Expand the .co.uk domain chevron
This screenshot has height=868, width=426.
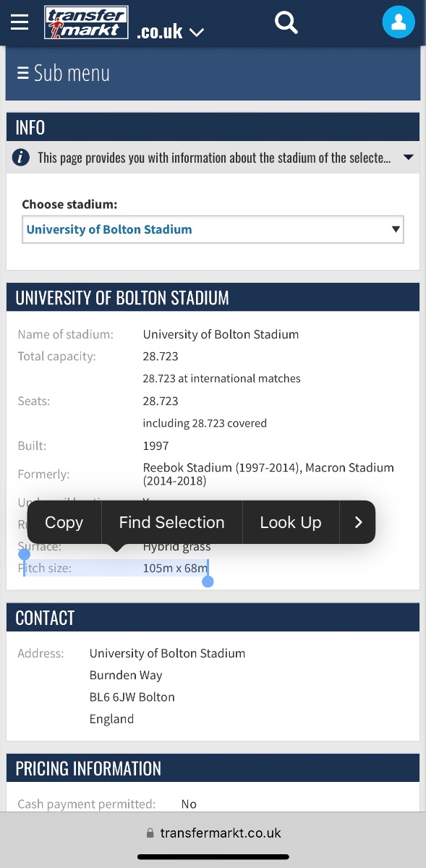(x=196, y=33)
